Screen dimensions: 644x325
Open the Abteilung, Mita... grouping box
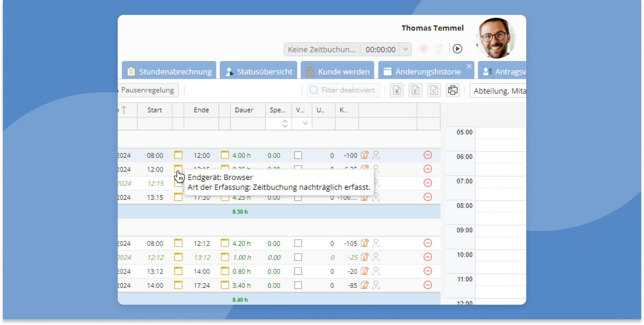pyautogui.click(x=498, y=91)
